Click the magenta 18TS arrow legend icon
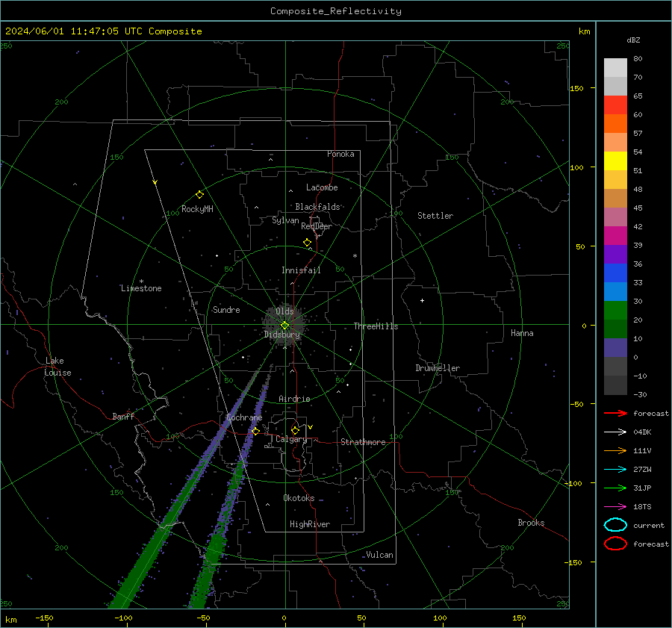This screenshot has width=672, height=628. 615,507
